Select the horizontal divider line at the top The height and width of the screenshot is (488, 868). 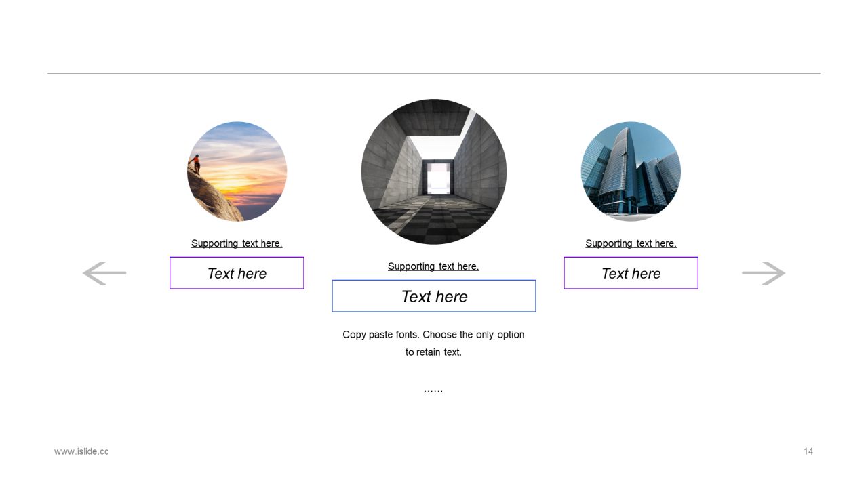pos(434,73)
